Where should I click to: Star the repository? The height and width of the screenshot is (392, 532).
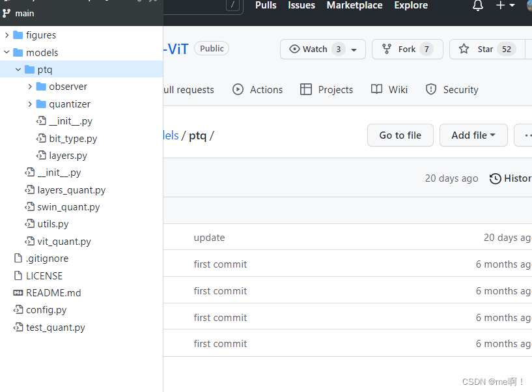point(487,49)
